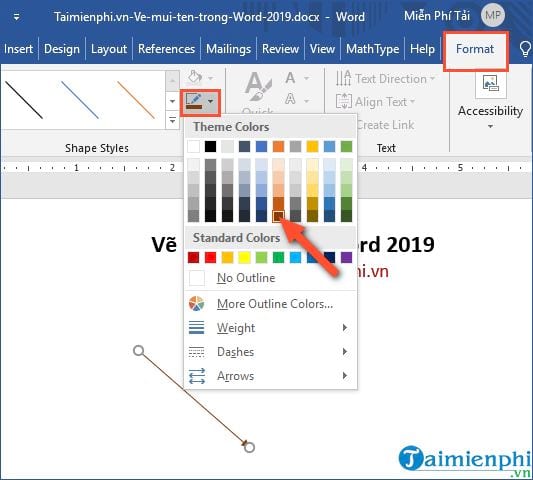Click the Dashes pattern icon

click(196, 352)
